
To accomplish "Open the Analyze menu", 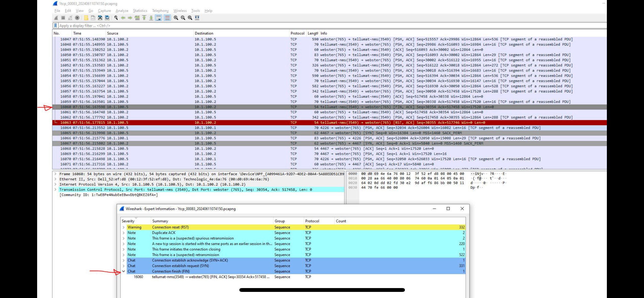I will coord(122,11).
